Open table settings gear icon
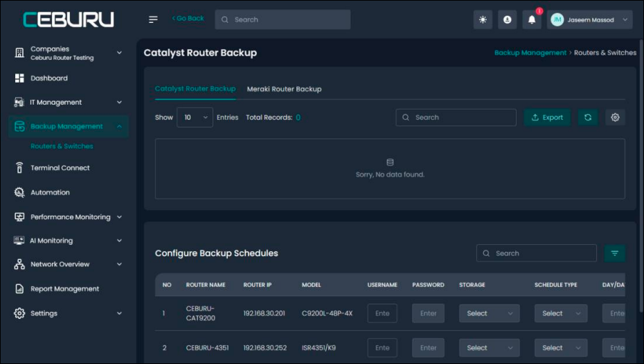 point(615,117)
